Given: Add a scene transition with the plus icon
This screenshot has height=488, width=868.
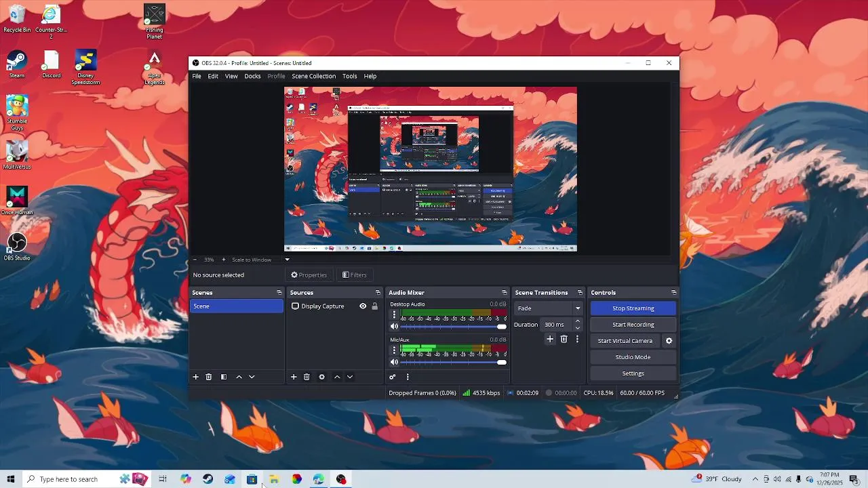Looking at the screenshot, I should pos(550,339).
